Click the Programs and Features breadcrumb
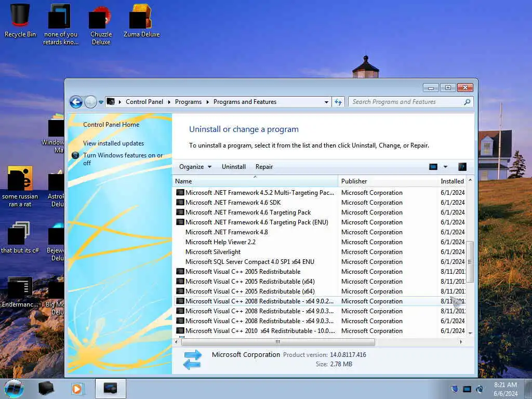The image size is (532, 399). tap(245, 102)
